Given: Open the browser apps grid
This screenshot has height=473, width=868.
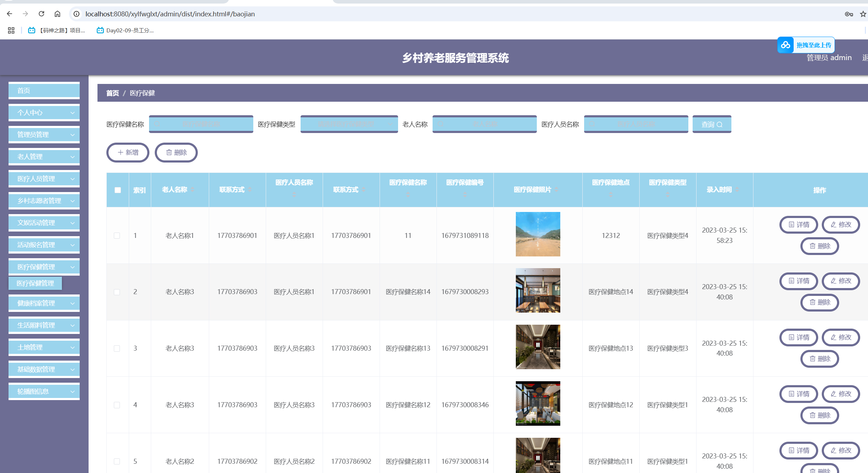Looking at the screenshot, I should coord(11,30).
